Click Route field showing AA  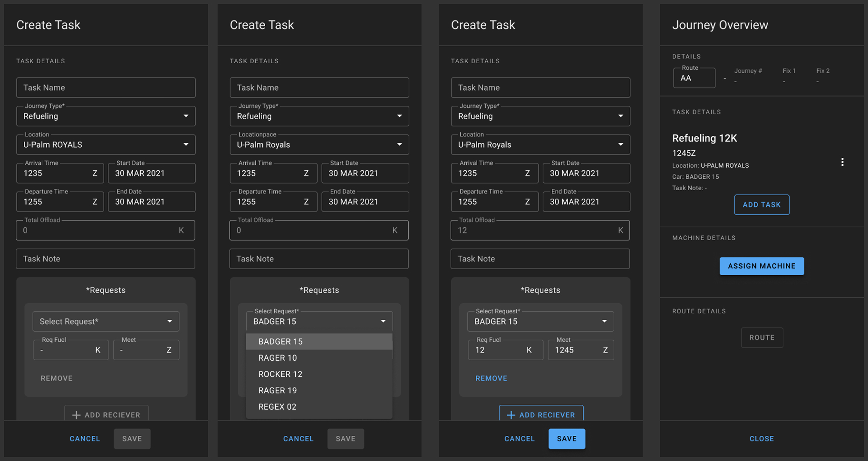click(694, 78)
